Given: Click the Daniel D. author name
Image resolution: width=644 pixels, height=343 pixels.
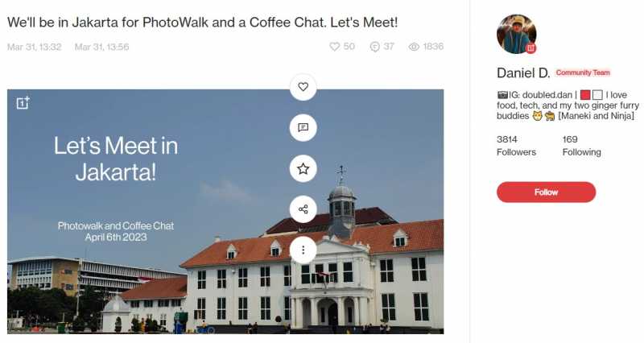Looking at the screenshot, I should tap(522, 73).
